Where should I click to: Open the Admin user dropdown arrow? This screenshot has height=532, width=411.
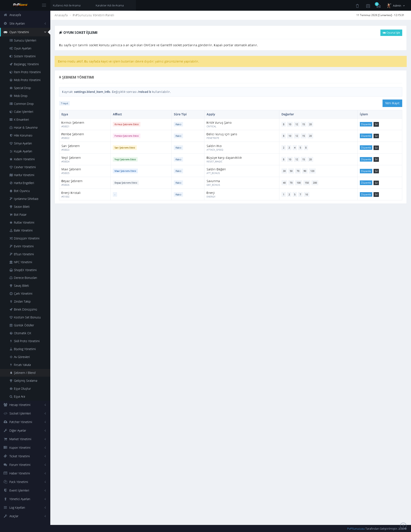click(x=404, y=6)
